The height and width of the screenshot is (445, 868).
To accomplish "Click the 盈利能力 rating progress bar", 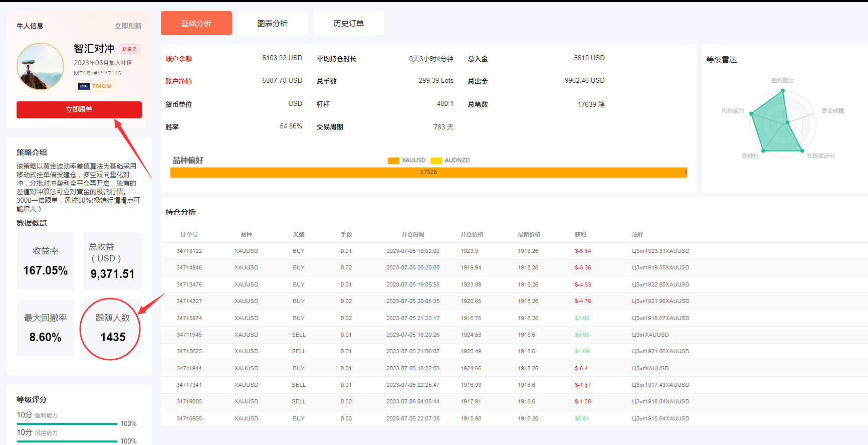I will (67, 424).
